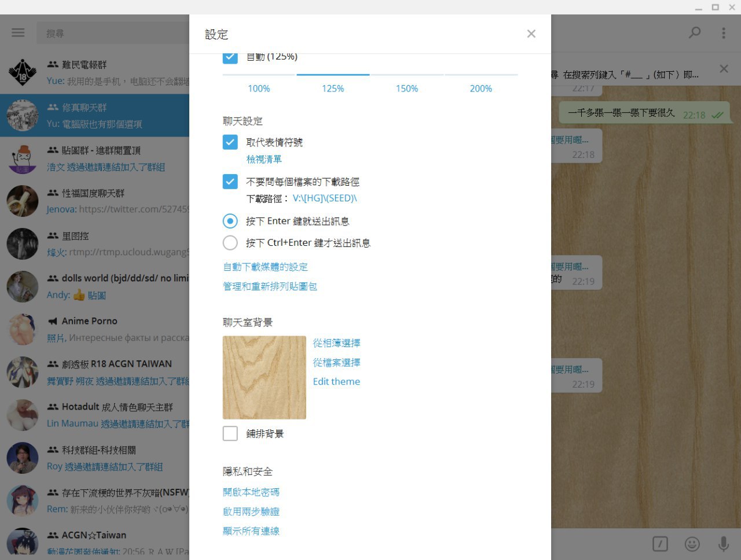Open the three-dot chat options menu
This screenshot has height=560, width=741.
pos(723,33)
